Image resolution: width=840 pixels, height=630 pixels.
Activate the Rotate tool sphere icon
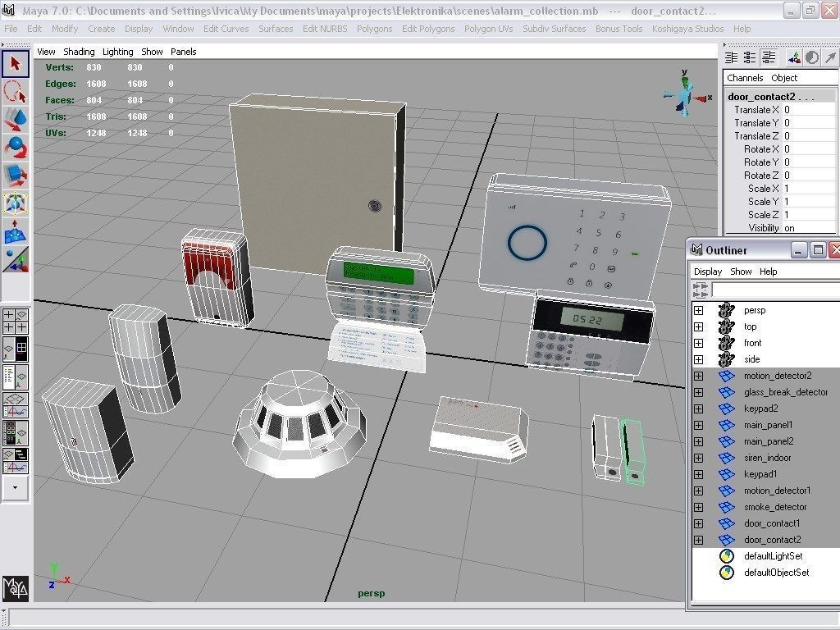click(x=15, y=148)
